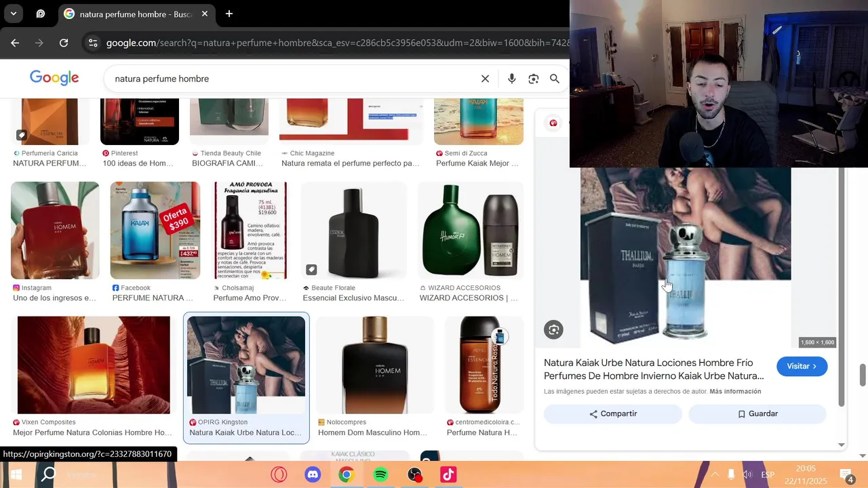This screenshot has width=868, height=488.
Task: Launch Opera from the taskbar
Action: (279, 474)
